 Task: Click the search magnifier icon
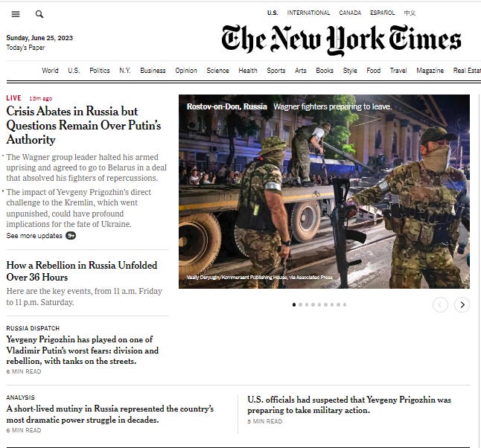click(39, 14)
